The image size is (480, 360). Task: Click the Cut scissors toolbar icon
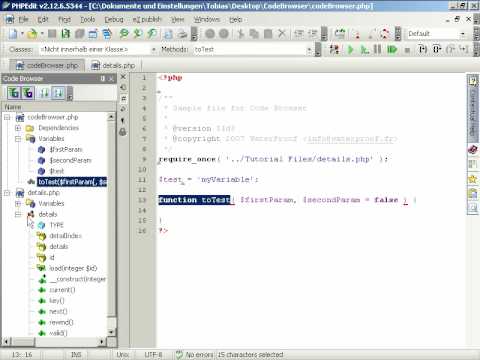pyautogui.click(x=241, y=34)
